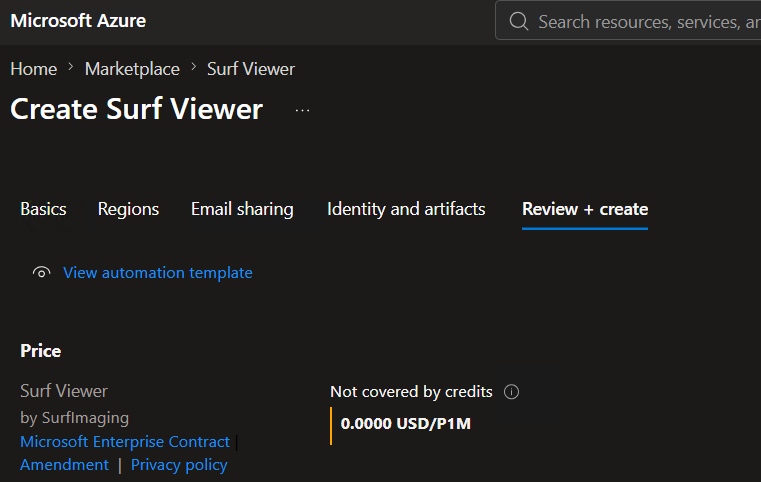
Task: Click the info icon next to Not covered by credits
Action: pyautogui.click(x=511, y=392)
